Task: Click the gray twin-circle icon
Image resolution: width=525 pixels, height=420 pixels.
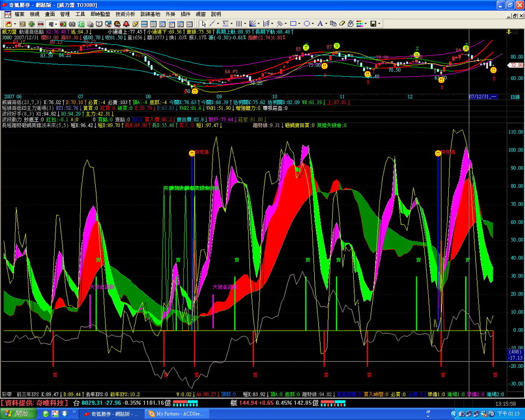Action: pyautogui.click(x=72, y=24)
